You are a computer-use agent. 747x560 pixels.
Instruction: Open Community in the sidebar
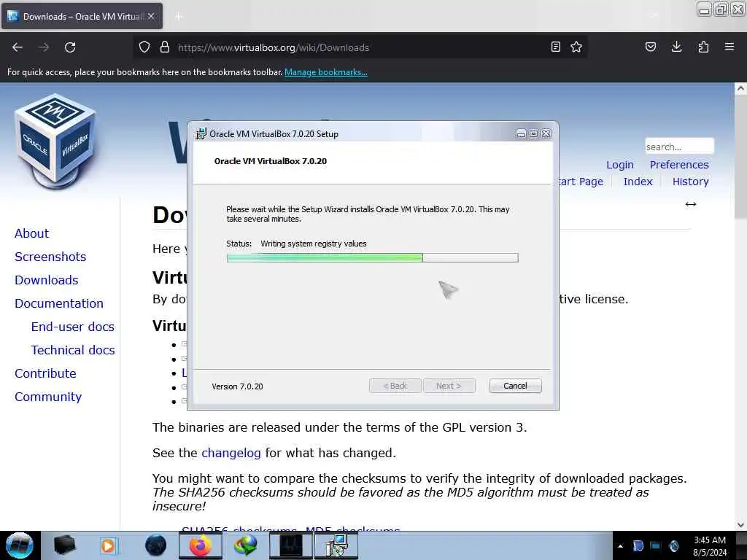[48, 397]
